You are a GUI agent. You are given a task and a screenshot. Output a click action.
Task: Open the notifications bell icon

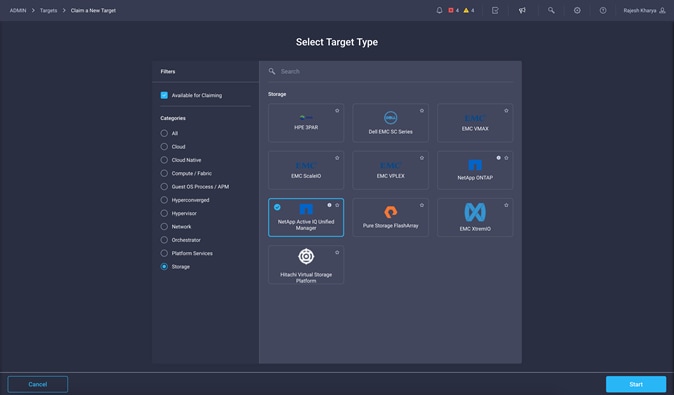pos(439,10)
